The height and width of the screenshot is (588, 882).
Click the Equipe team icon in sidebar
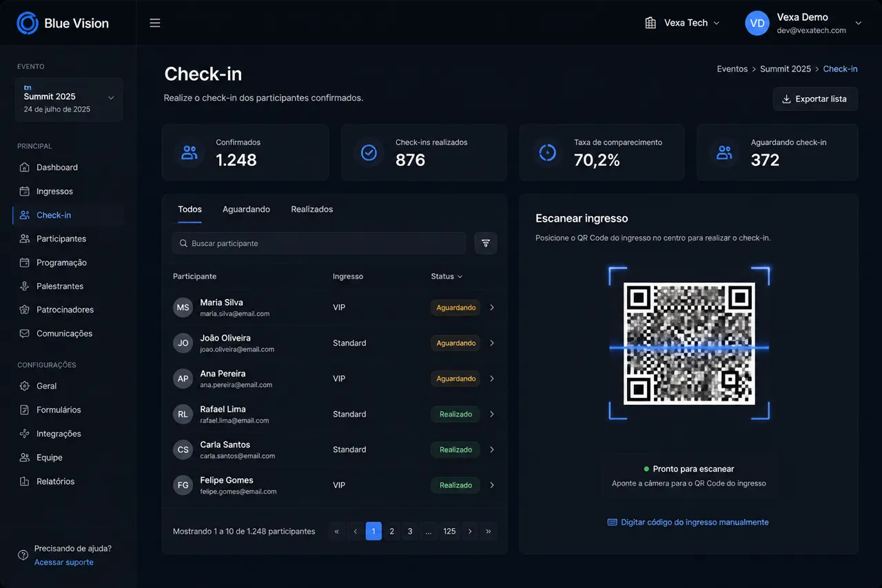(x=25, y=457)
